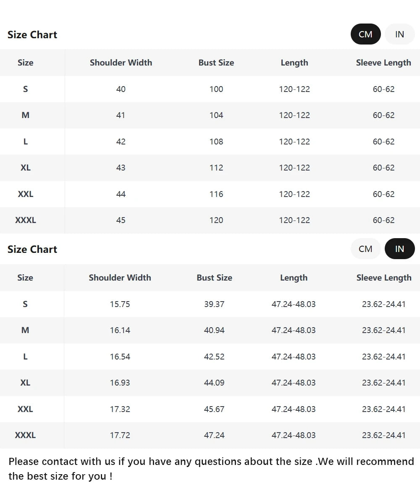Image resolution: width=420 pixels, height=504 pixels.
Task: Click the bust size value 108
Action: coord(216,142)
